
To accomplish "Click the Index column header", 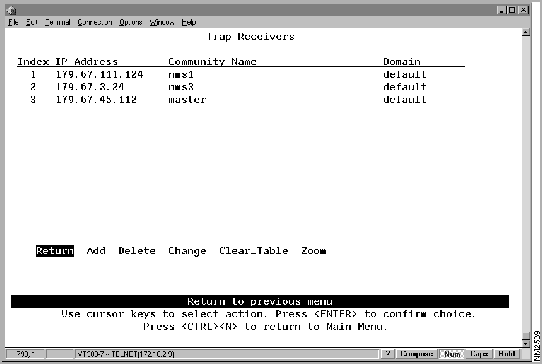I will (33, 62).
